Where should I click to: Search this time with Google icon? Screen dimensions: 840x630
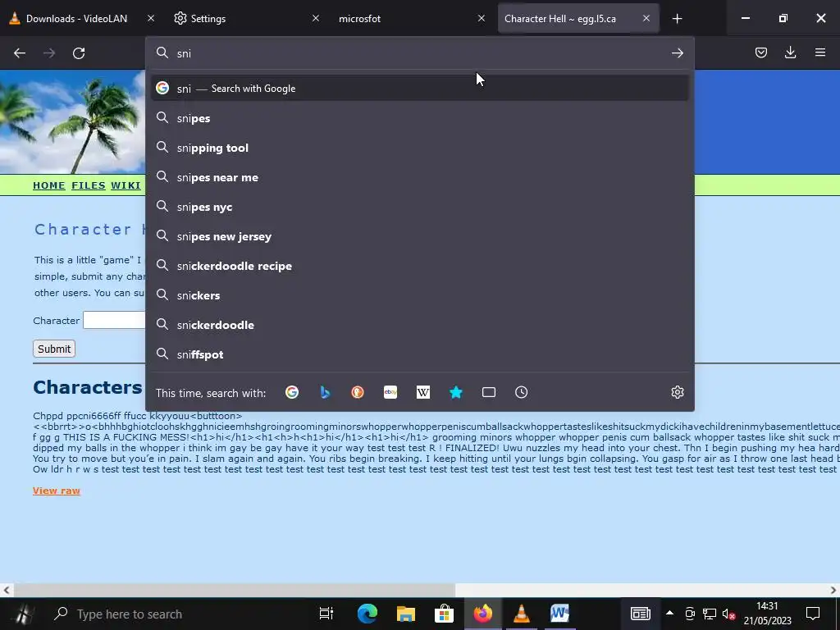click(x=292, y=393)
